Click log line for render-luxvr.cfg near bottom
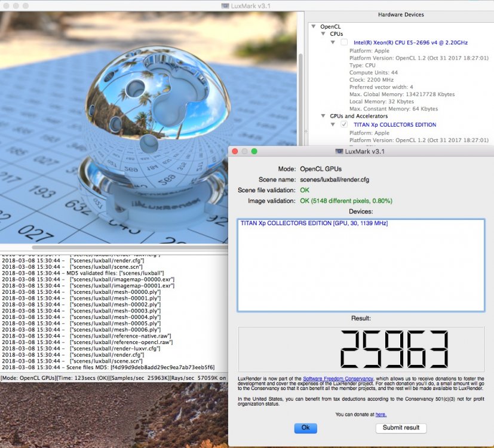The width and height of the screenshot is (494, 448). click(81, 348)
